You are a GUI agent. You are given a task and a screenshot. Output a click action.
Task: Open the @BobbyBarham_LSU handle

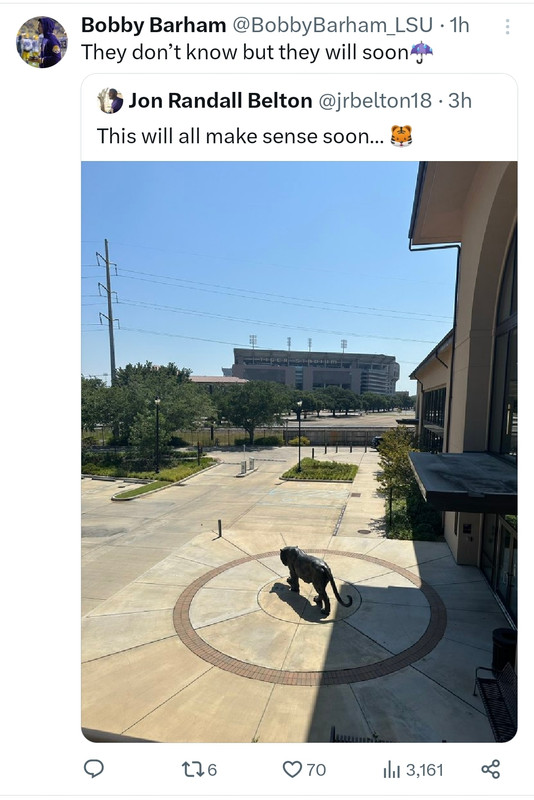tap(333, 25)
